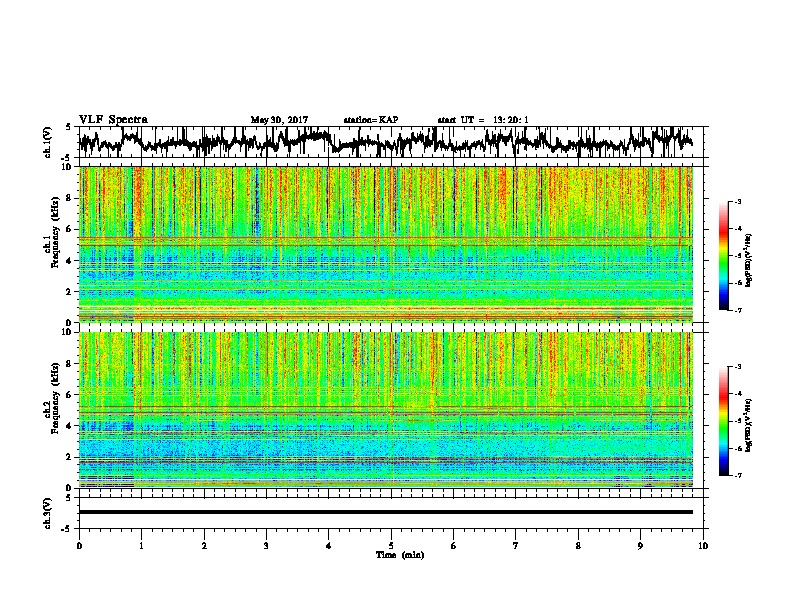Click the "Time (min)" axis title
Image resolution: width=792 pixels, height=612 pixels.
click(x=400, y=555)
